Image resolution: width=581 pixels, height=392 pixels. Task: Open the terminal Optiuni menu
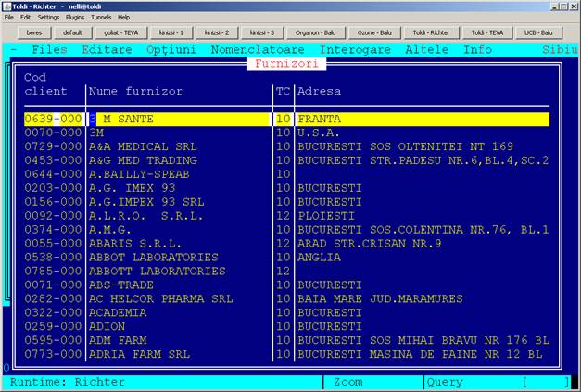[x=171, y=50]
